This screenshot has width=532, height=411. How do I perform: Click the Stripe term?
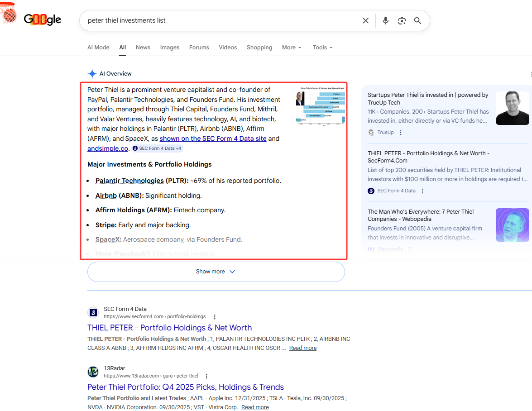coord(106,225)
